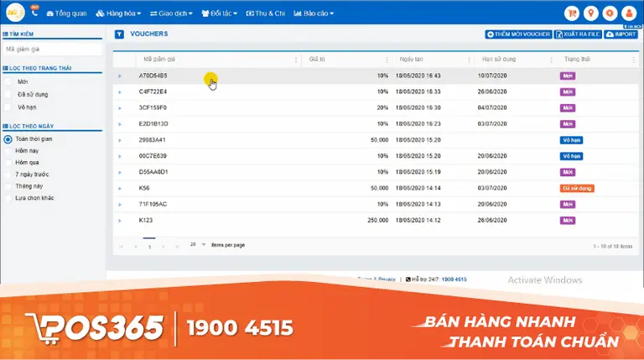
Task: Select the Hôm qua date filter
Action: point(8,163)
